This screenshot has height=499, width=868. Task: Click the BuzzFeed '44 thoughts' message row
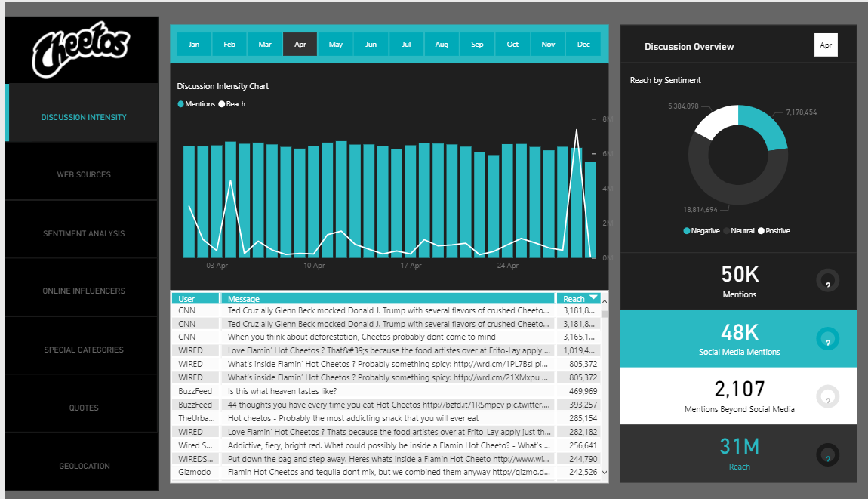point(386,405)
